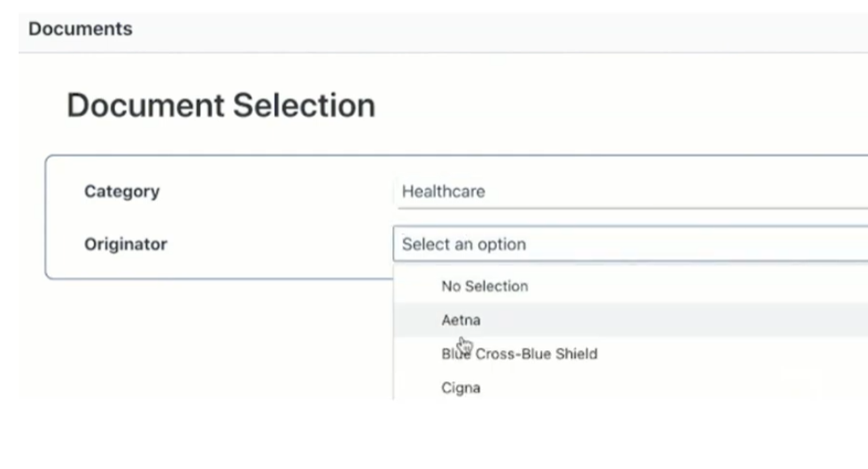
Task: Select Aetna from the Originator list
Action: (x=631, y=320)
